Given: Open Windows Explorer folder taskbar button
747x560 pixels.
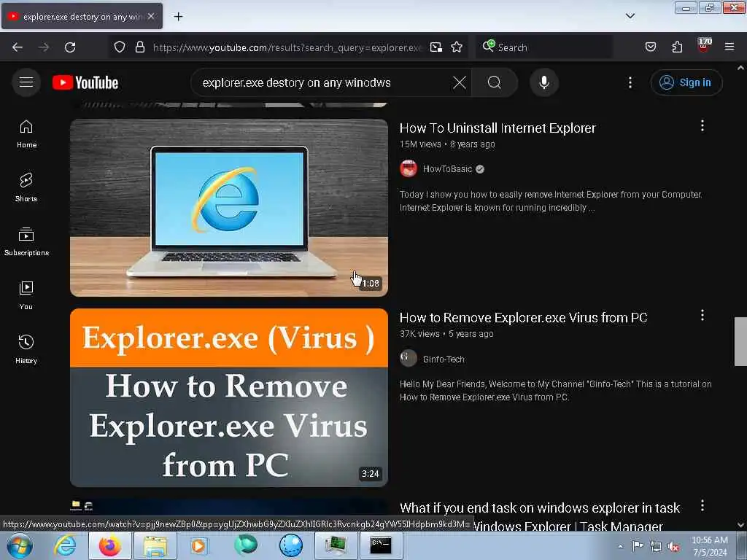Looking at the screenshot, I should [155, 545].
